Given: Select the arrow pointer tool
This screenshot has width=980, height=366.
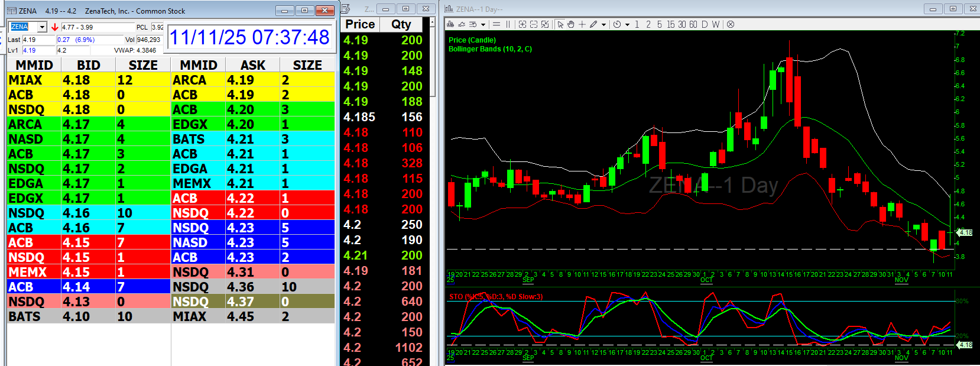Looking at the screenshot, I should pyautogui.click(x=560, y=24).
